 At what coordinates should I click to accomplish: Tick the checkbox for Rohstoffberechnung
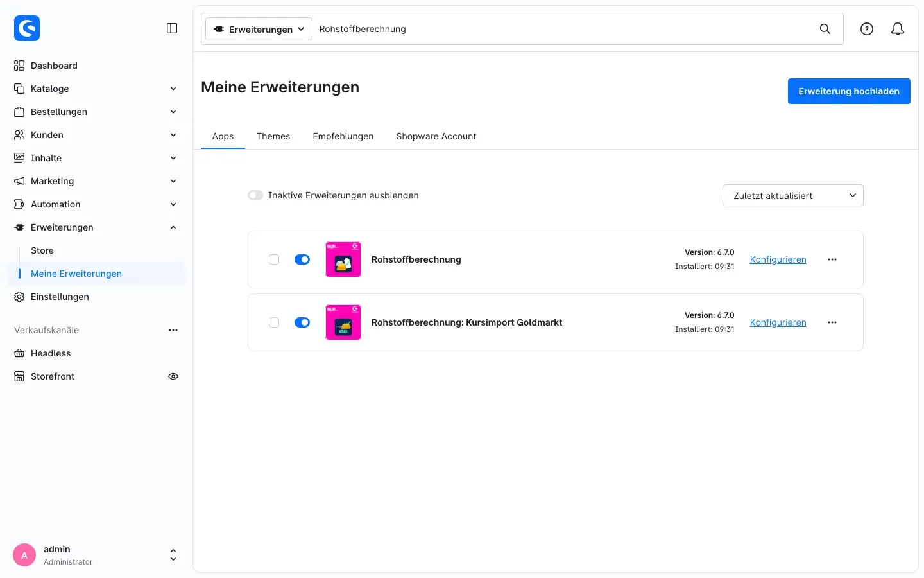[274, 259]
